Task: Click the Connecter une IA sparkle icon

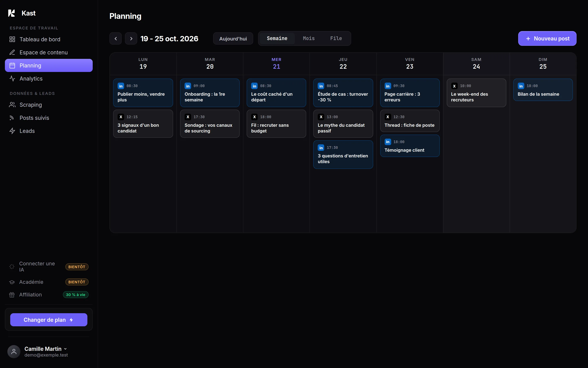Action: point(12,267)
